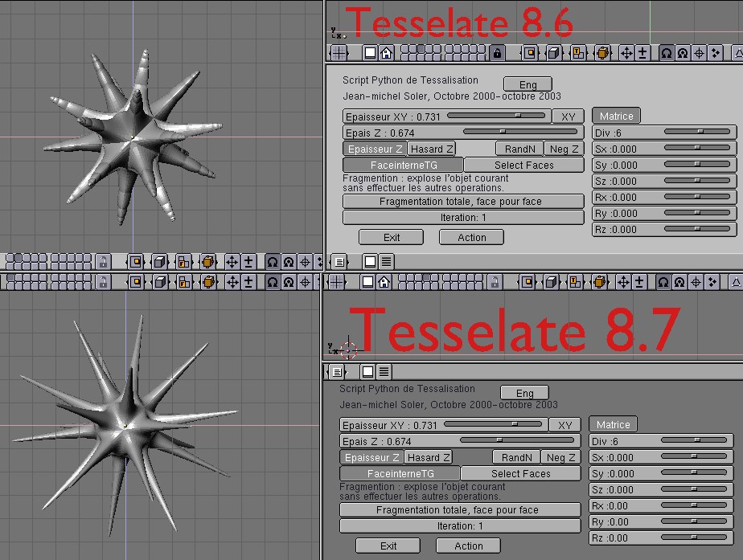Click local view icon in Tesselate 8.7 header
Viewport: 743px width, 560px height.
click(527, 282)
